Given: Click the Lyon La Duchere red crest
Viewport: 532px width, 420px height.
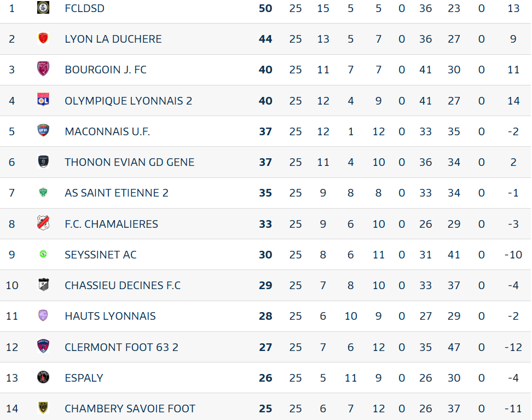Looking at the screenshot, I should tap(43, 38).
